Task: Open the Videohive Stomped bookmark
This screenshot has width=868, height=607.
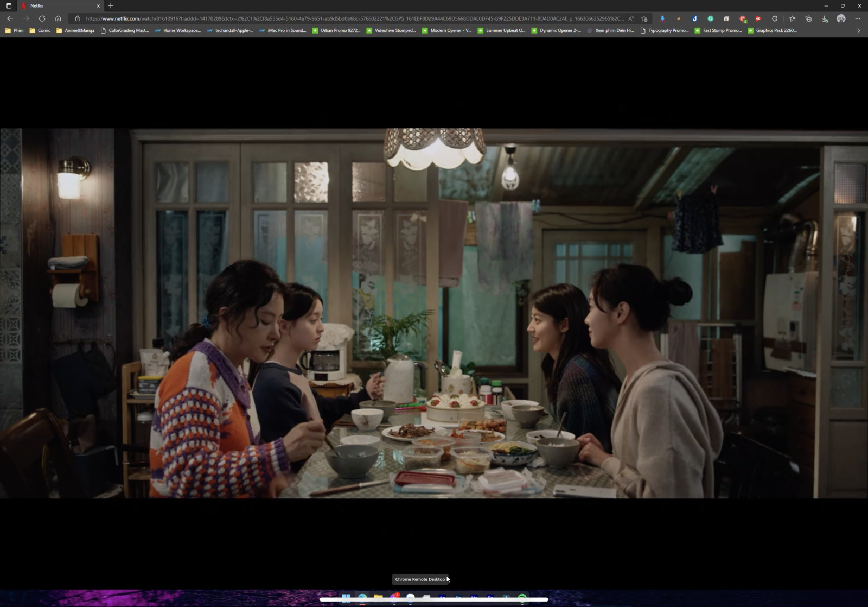Action: point(391,30)
